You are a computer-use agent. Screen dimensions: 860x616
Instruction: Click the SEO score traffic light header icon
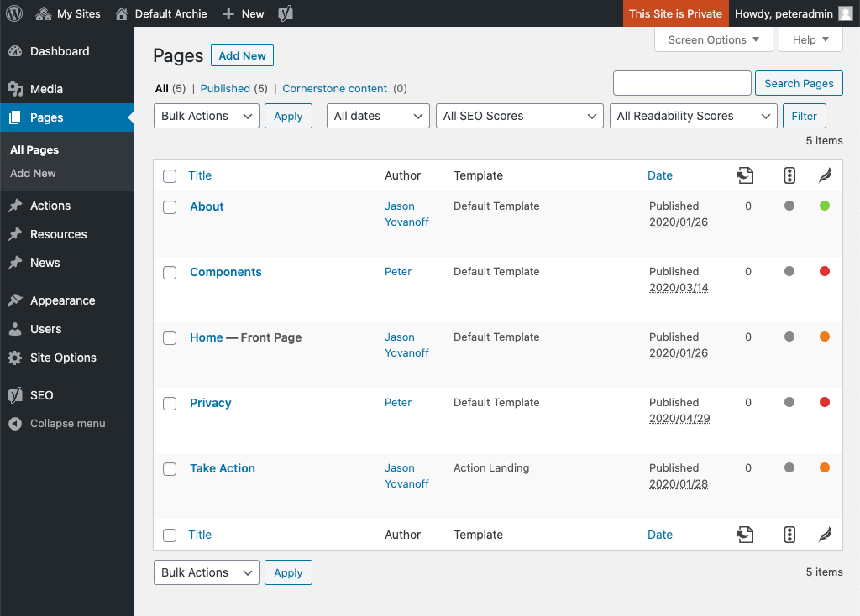789,175
